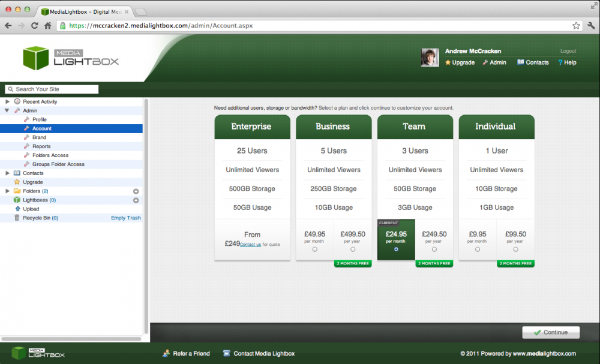Click the Recycle Bin trash icon
This screenshot has height=364, width=600.
[17, 218]
